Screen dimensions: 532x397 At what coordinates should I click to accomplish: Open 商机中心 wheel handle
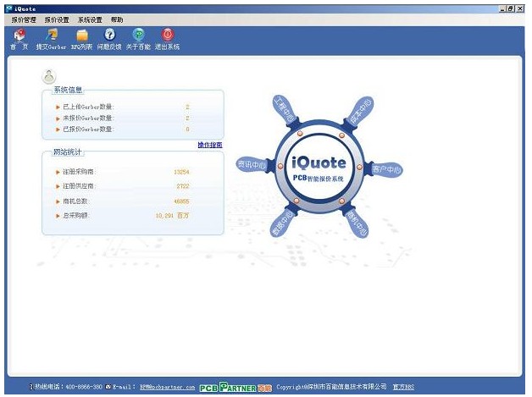click(x=357, y=223)
